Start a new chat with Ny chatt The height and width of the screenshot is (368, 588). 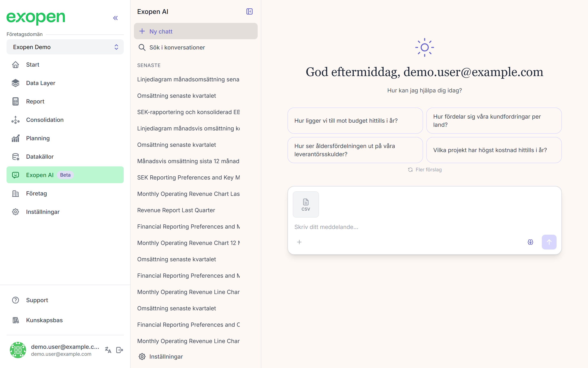tap(196, 31)
